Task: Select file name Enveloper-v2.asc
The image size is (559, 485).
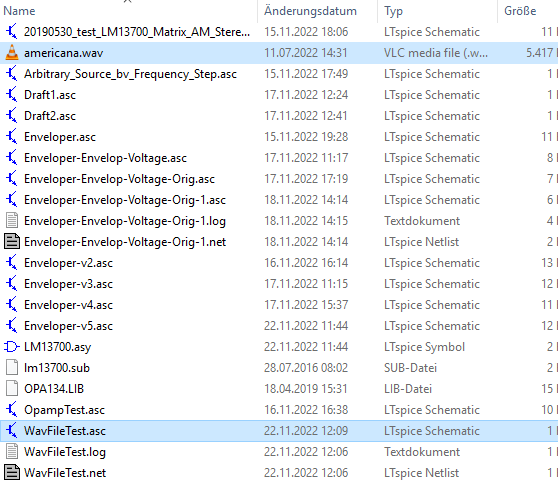Action: (x=68, y=264)
